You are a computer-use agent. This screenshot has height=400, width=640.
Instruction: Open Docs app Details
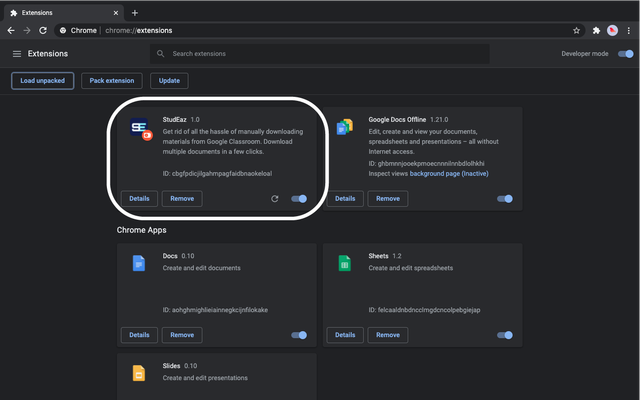(139, 335)
